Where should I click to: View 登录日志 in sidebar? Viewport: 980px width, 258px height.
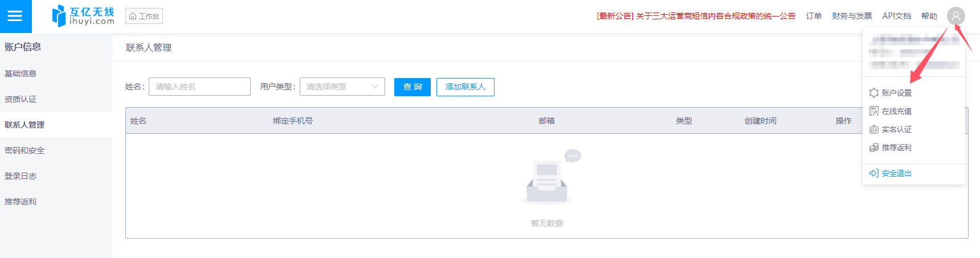(21, 176)
